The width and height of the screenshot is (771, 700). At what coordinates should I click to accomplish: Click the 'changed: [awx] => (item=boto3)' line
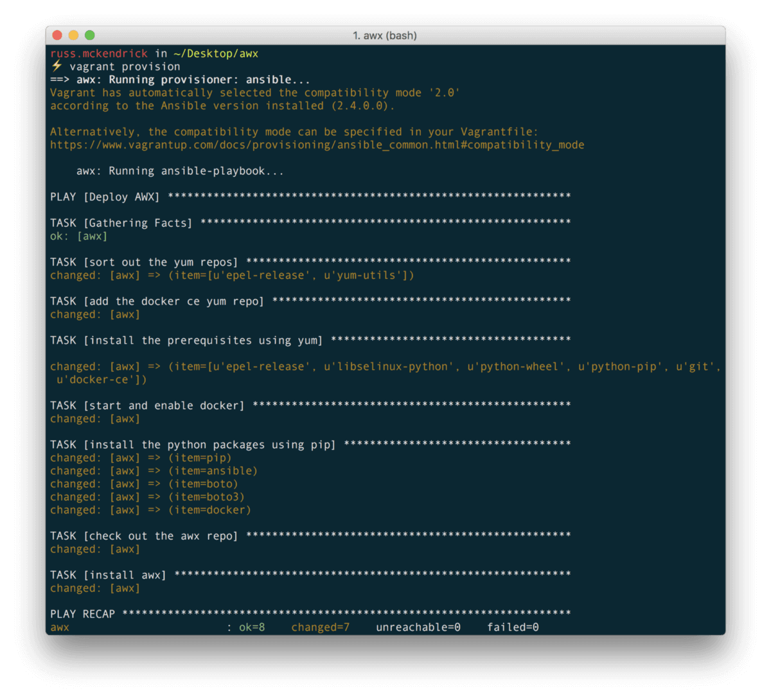(147, 497)
